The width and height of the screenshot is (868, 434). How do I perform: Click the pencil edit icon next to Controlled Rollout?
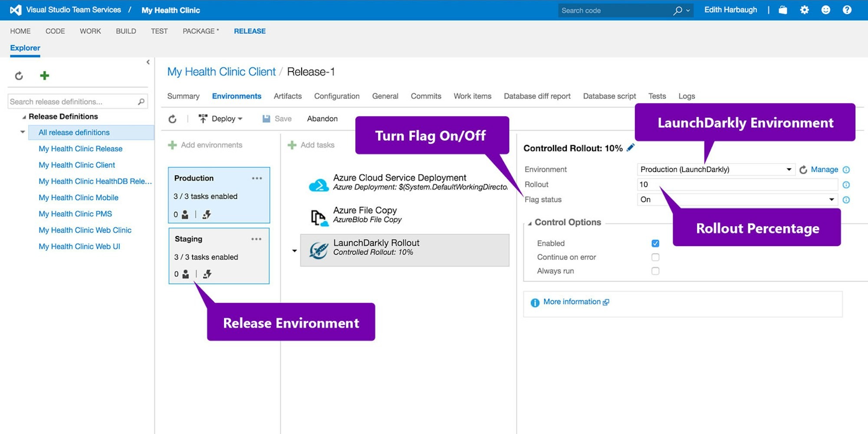point(631,148)
